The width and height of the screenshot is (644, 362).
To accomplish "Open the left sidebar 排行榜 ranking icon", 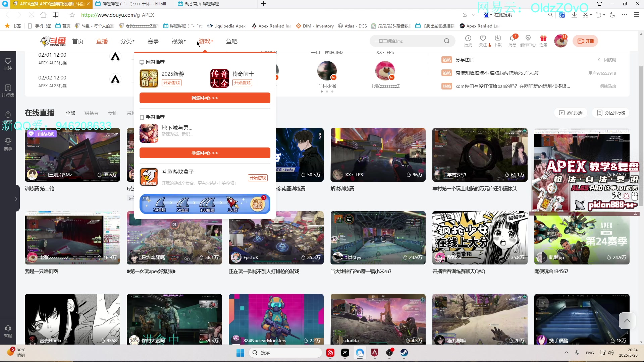I will click(8, 90).
